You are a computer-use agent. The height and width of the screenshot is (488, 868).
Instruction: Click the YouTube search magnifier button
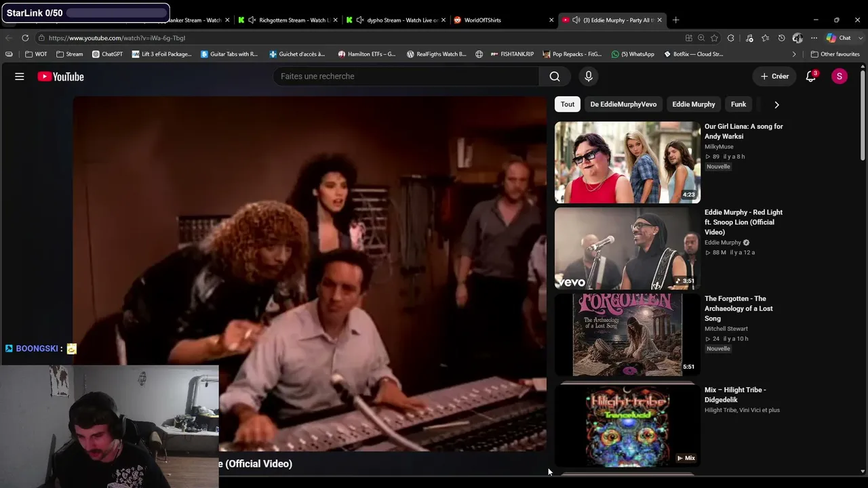(x=555, y=77)
